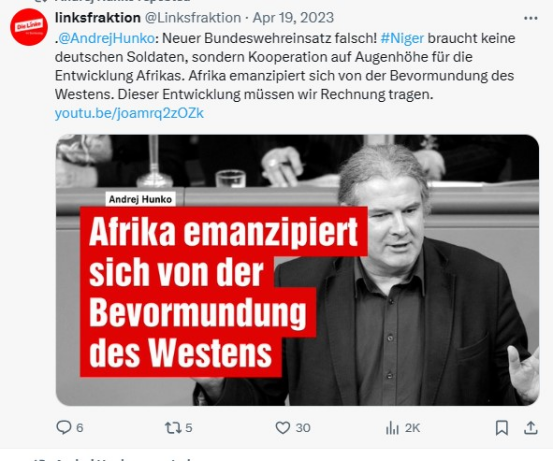554x462 pixels.
Task: Click the like count 30
Action: (303, 428)
